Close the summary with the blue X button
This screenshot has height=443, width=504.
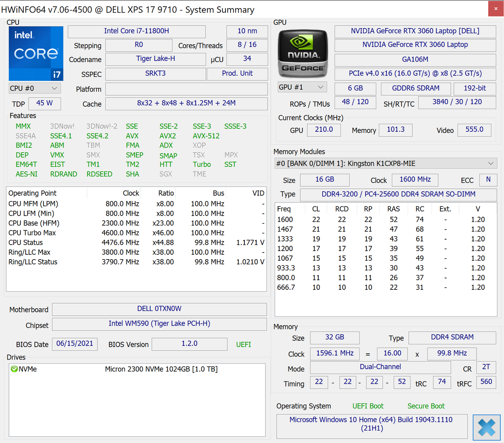[487, 427]
